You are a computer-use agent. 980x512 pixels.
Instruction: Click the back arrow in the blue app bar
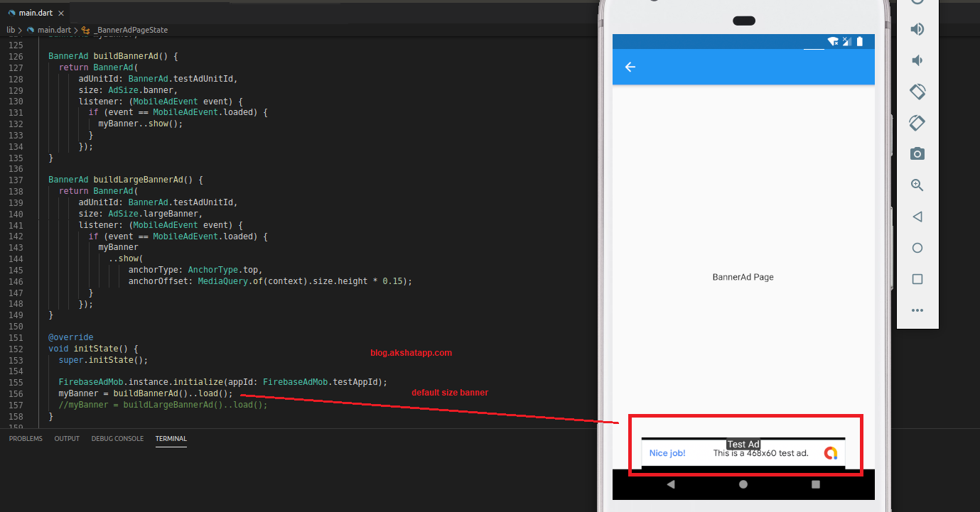630,66
